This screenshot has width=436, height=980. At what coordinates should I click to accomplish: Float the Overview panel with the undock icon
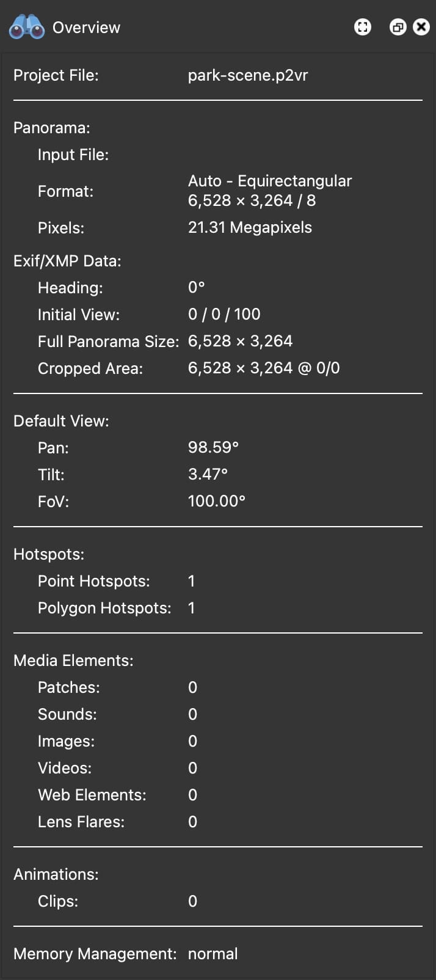(398, 27)
